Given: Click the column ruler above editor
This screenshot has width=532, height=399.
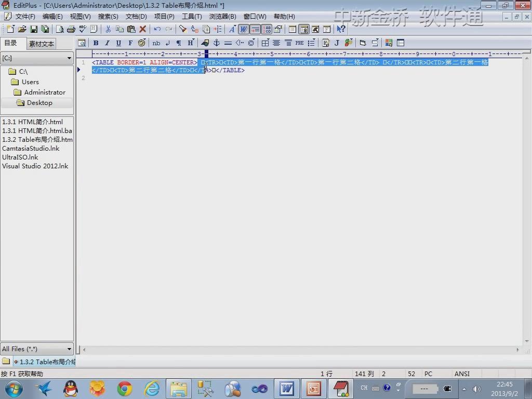Looking at the screenshot, I should [307, 54].
